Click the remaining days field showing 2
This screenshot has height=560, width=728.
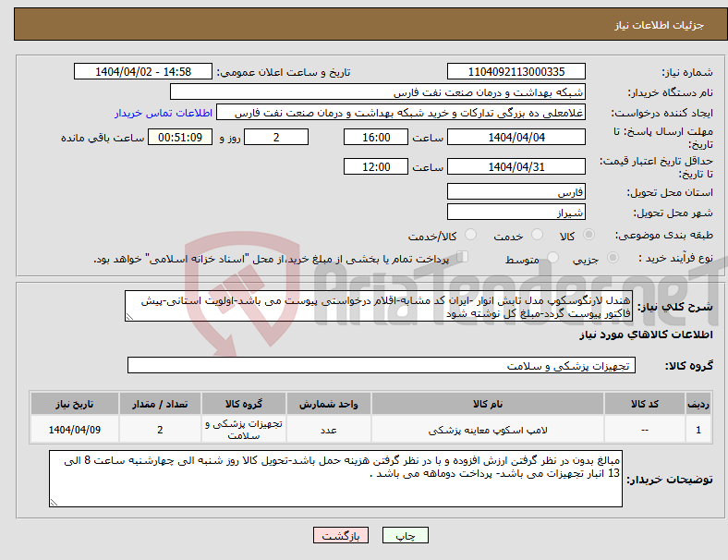(x=276, y=138)
